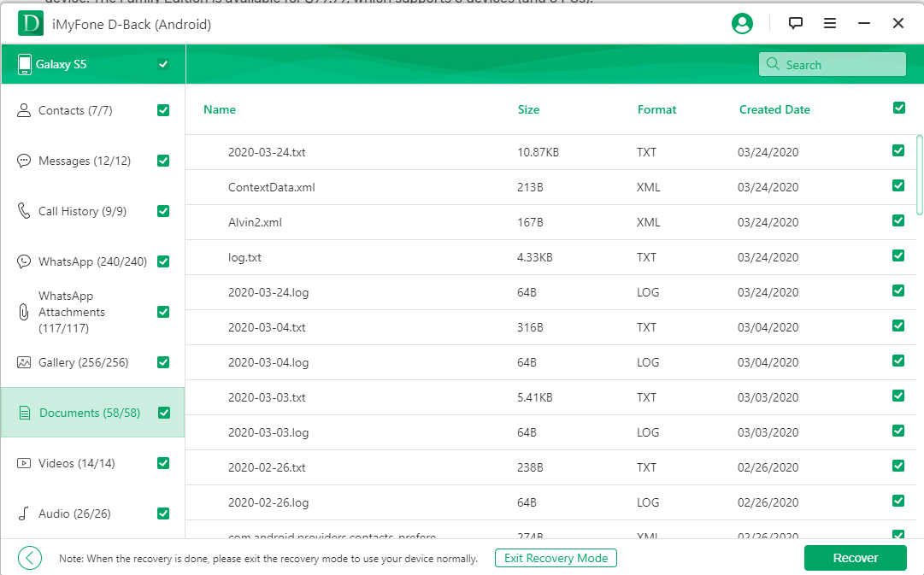
Task: Minimize the D-Back window
Action: tap(864, 23)
